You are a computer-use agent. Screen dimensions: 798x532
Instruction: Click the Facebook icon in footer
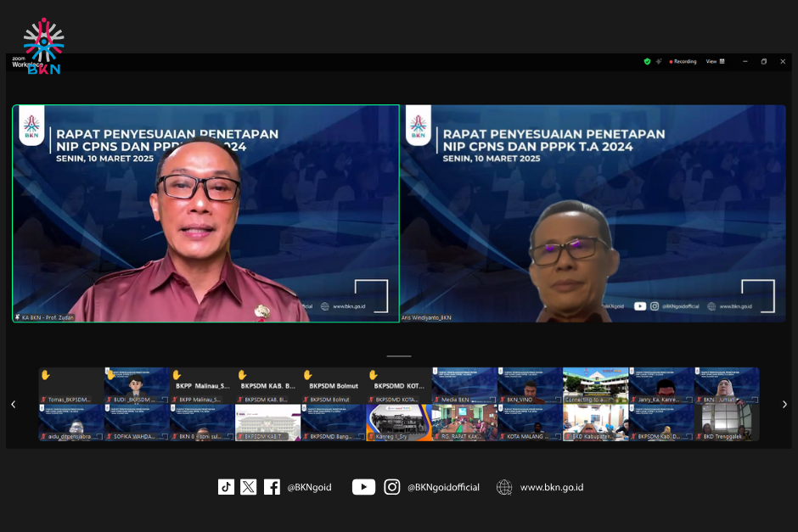(272, 487)
